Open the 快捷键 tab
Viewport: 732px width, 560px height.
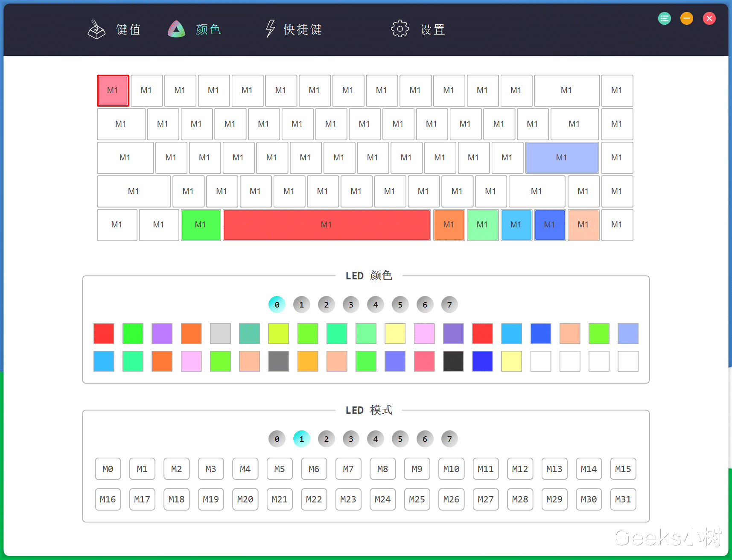302,29
